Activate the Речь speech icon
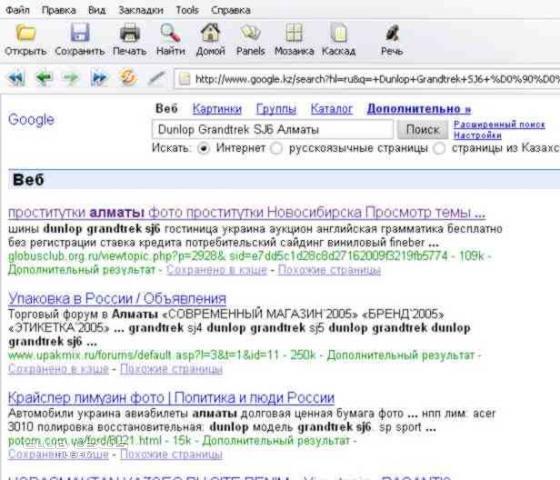The width and height of the screenshot is (560, 480). click(x=392, y=33)
